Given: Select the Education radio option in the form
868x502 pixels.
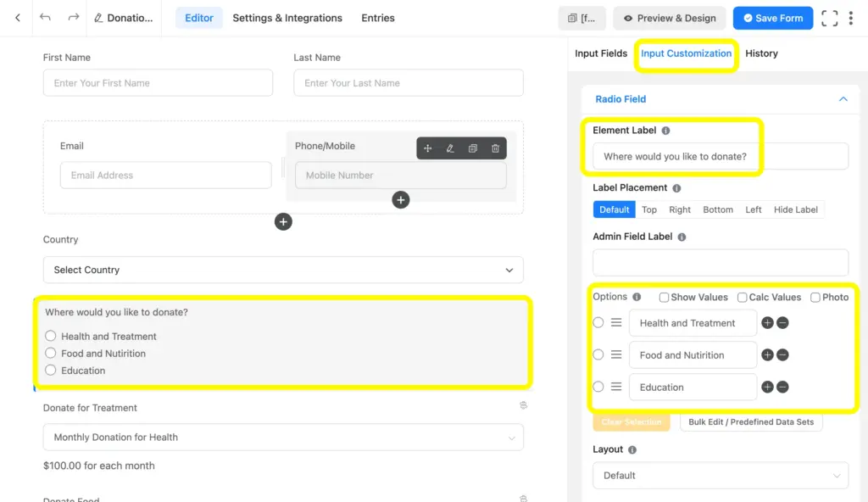Looking at the screenshot, I should tap(53, 371).
